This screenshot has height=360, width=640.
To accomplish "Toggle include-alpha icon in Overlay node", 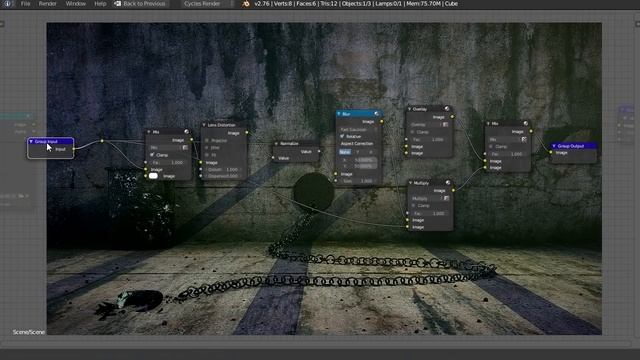I will click(446, 124).
